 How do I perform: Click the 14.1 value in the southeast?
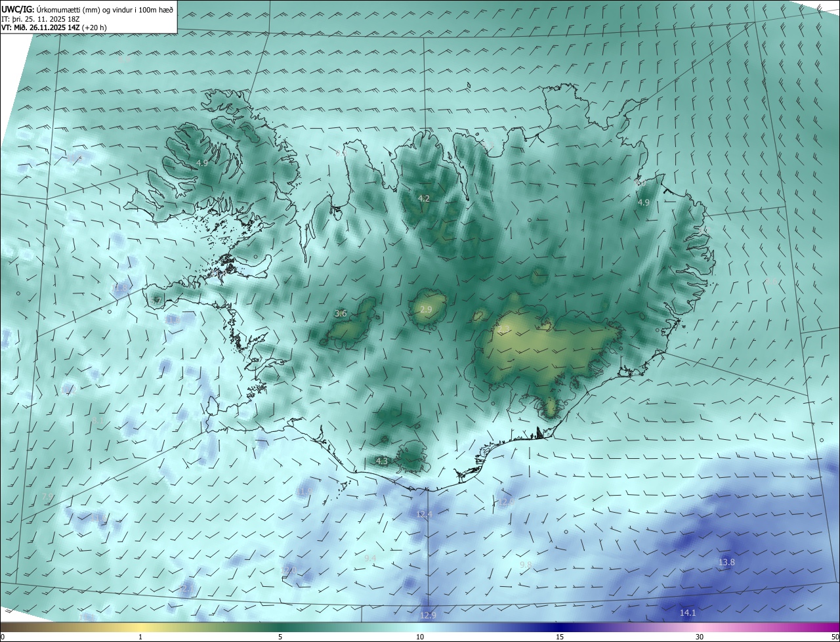click(x=687, y=612)
